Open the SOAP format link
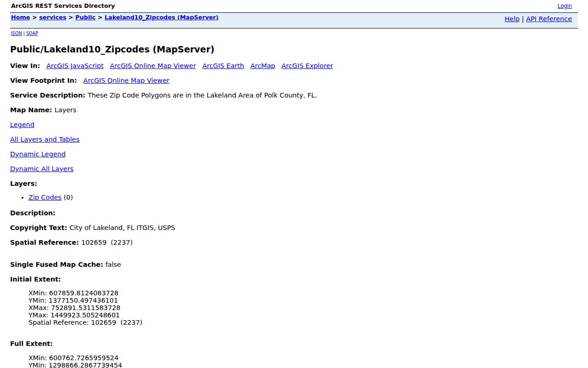Screen dimensions: 588x368 coord(32,33)
